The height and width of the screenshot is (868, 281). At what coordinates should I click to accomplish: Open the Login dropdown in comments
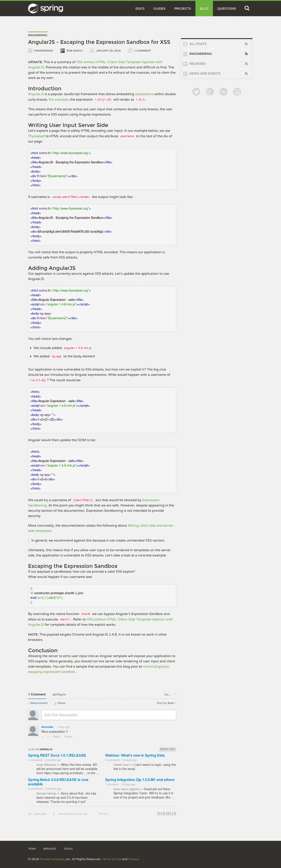pos(170,694)
